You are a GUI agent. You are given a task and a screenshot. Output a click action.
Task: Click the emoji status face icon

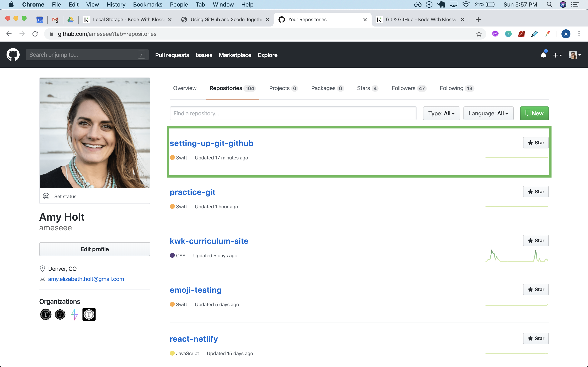pyautogui.click(x=46, y=196)
